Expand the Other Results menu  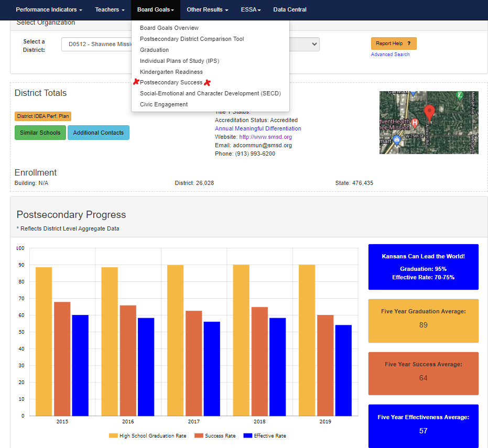(207, 9)
